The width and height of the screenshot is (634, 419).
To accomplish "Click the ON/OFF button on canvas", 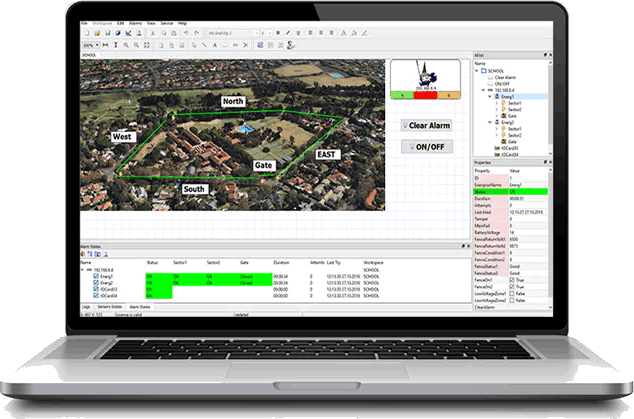I will click(x=427, y=147).
